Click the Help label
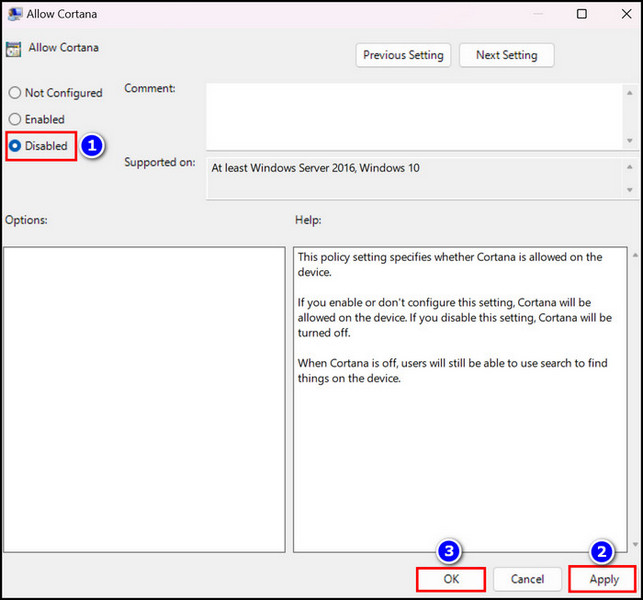643x600 pixels. coord(308,220)
